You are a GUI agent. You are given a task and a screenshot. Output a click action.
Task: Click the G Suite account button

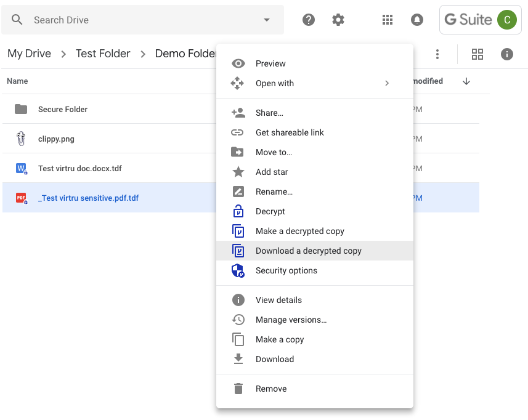[x=480, y=20]
